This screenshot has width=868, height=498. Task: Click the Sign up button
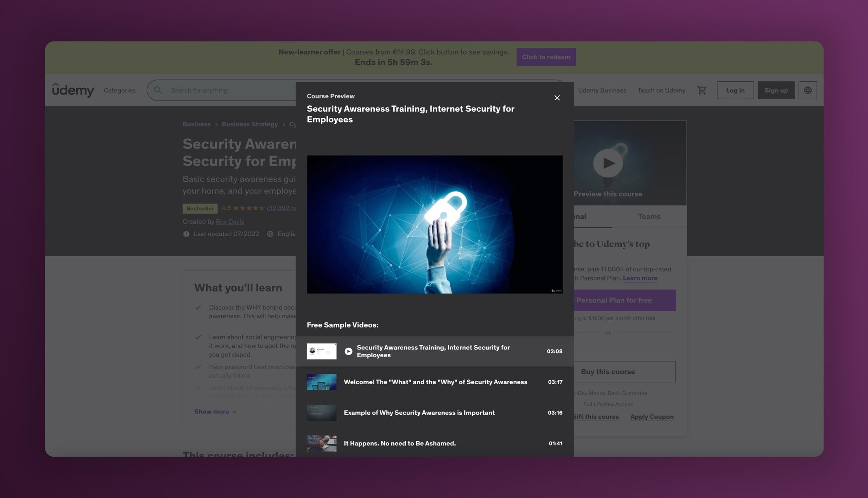click(776, 90)
